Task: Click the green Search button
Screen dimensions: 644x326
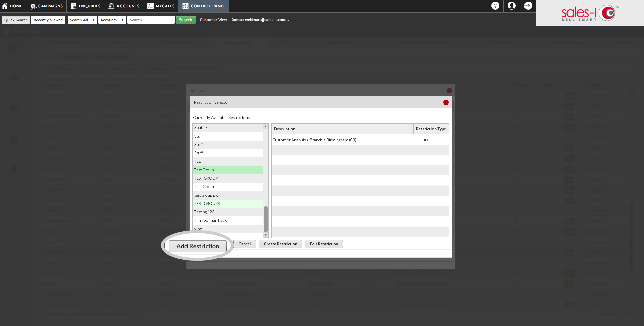Action: click(x=185, y=20)
